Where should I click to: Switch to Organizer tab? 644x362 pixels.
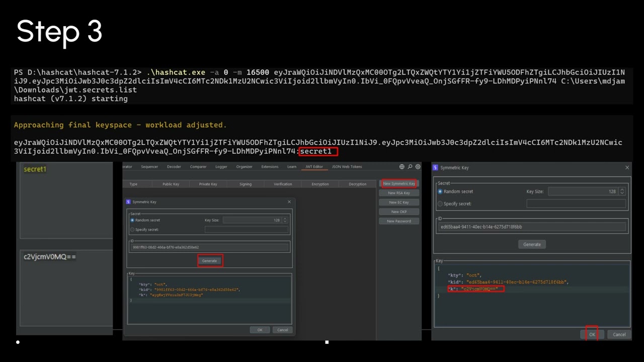(245, 167)
